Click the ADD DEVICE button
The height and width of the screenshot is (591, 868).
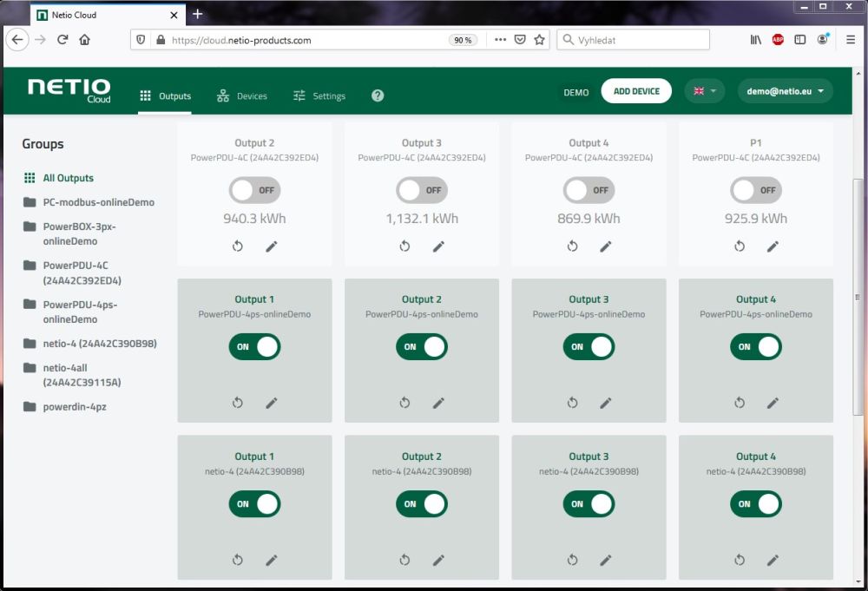point(636,91)
